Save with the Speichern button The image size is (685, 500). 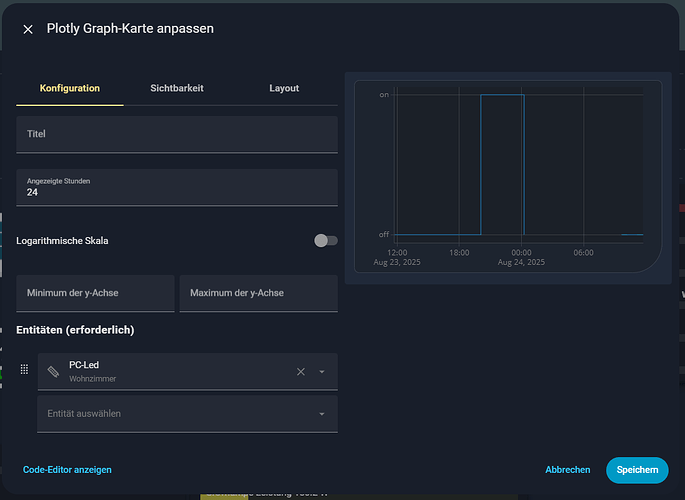pyautogui.click(x=637, y=470)
